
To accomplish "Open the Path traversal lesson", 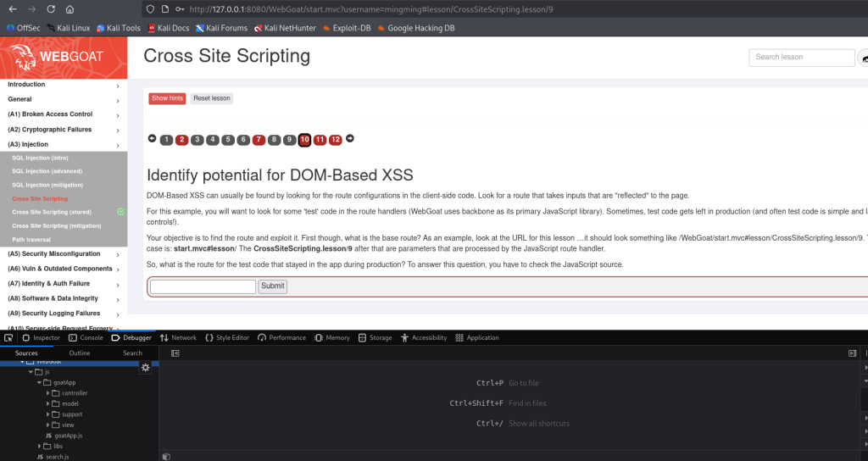I will coord(31,240).
